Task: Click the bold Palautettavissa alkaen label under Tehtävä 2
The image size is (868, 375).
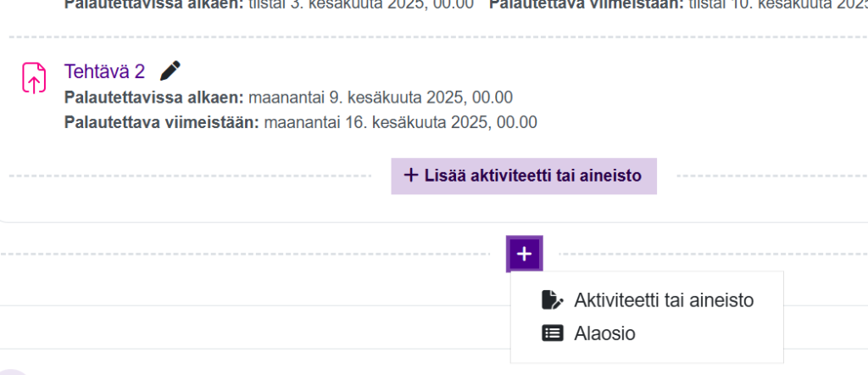Action: (153, 97)
